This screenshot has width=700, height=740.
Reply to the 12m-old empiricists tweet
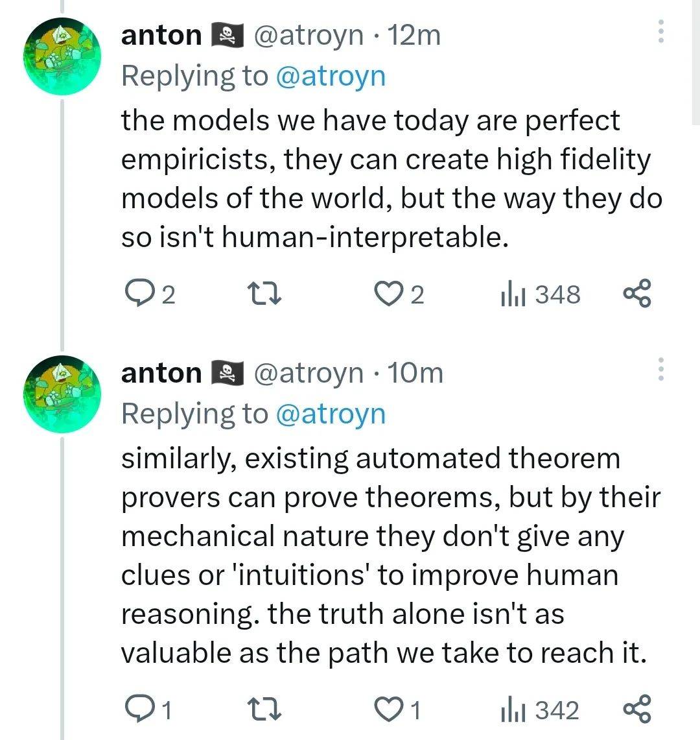click(138, 295)
